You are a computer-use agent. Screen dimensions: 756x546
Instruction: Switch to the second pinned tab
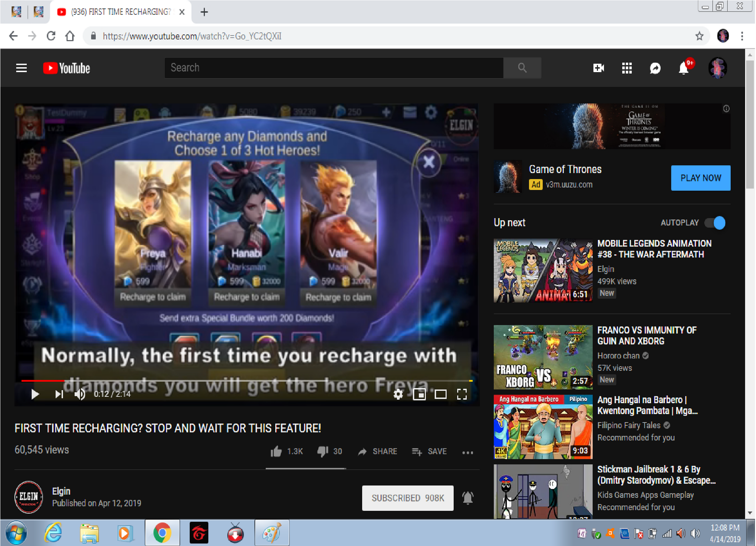pos(39,12)
